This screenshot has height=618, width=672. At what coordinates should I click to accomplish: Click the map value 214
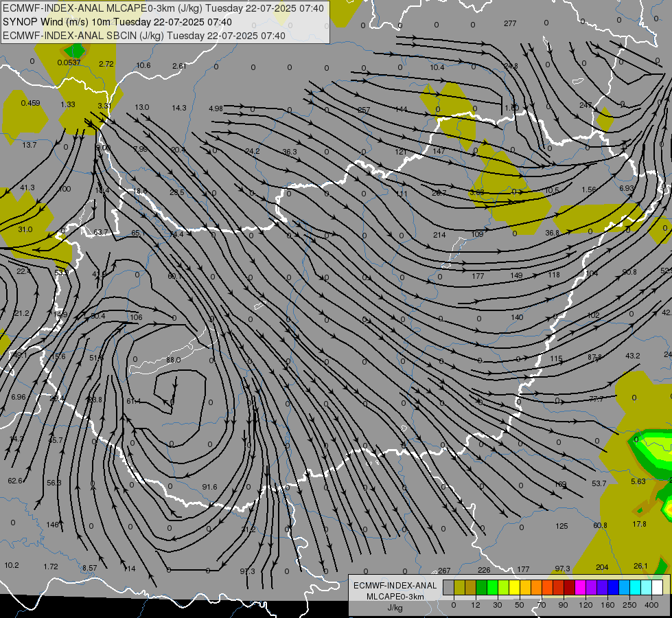[x=439, y=235]
